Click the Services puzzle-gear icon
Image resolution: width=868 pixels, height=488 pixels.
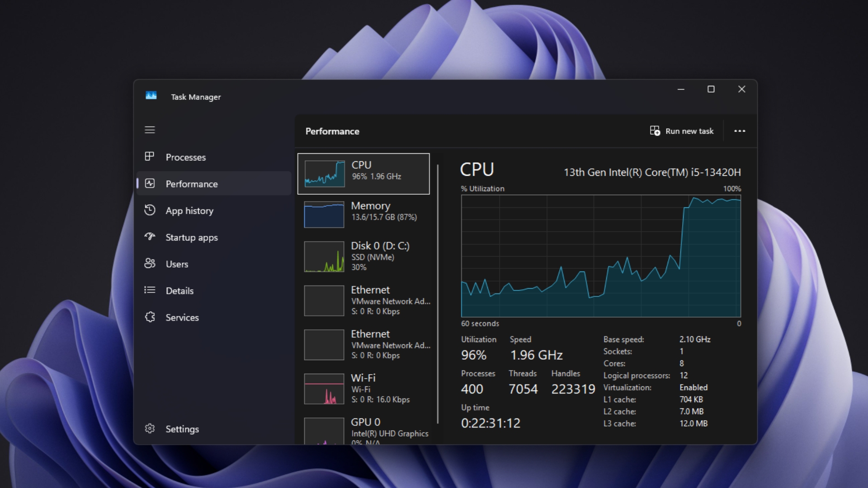150,317
